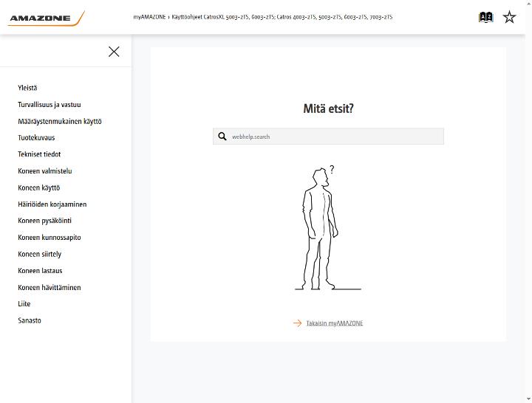Go to Tuotekuvaus chapter
This screenshot has width=532, height=403.
(x=36, y=137)
